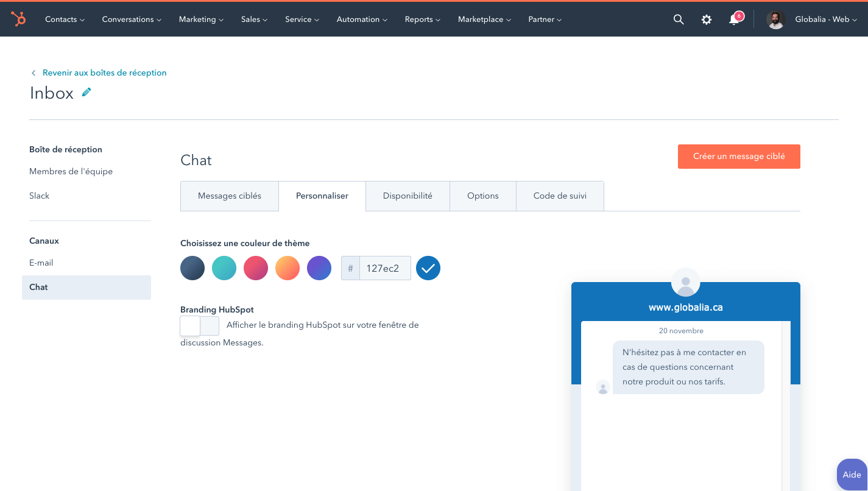Open the Disponibilité tab
The image size is (868, 491).
(408, 196)
